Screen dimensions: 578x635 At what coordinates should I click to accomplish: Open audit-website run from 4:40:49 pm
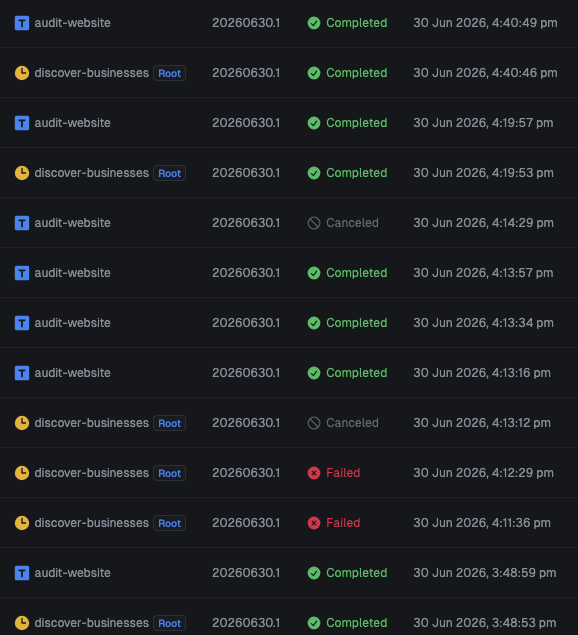(73, 23)
